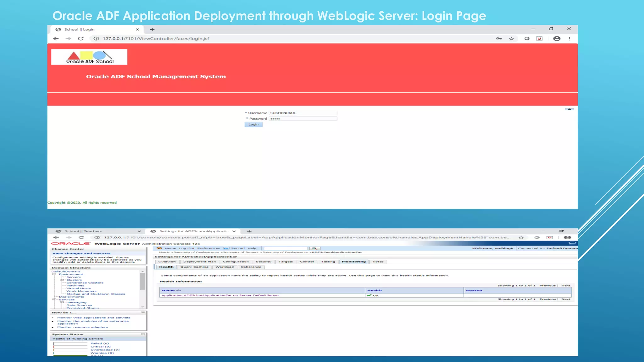The width and height of the screenshot is (644, 362).
Task: Click the console search magnifier icon
Action: [314, 248]
